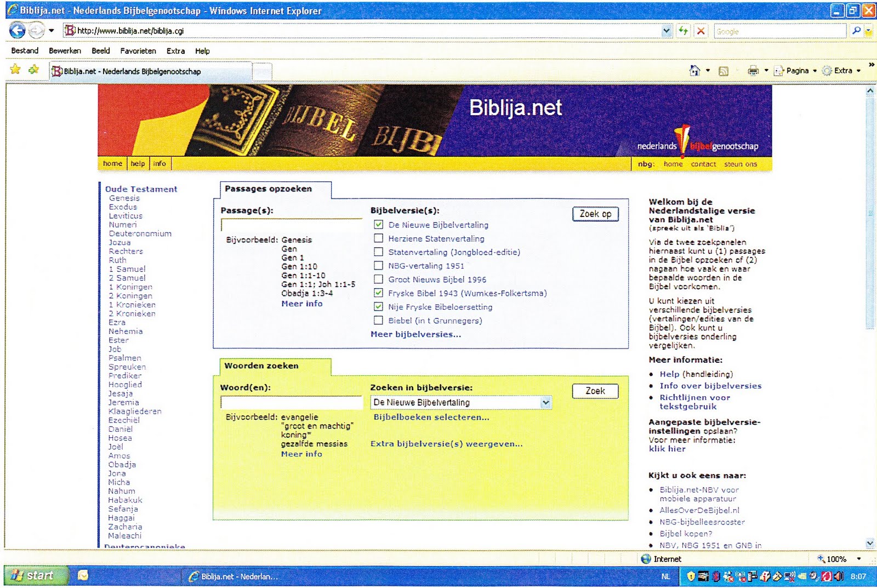Viewport: 877px width, 588px height.
Task: Uncheck De Nieuwe Bijbelvertaling checkbox
Action: point(378,225)
